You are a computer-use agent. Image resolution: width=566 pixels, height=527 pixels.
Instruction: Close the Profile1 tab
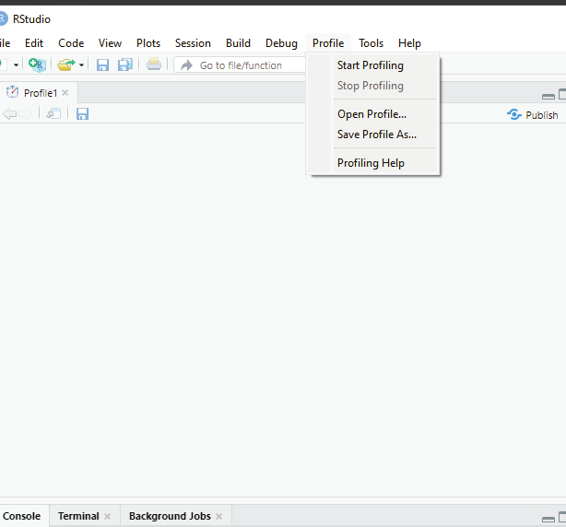pos(65,93)
